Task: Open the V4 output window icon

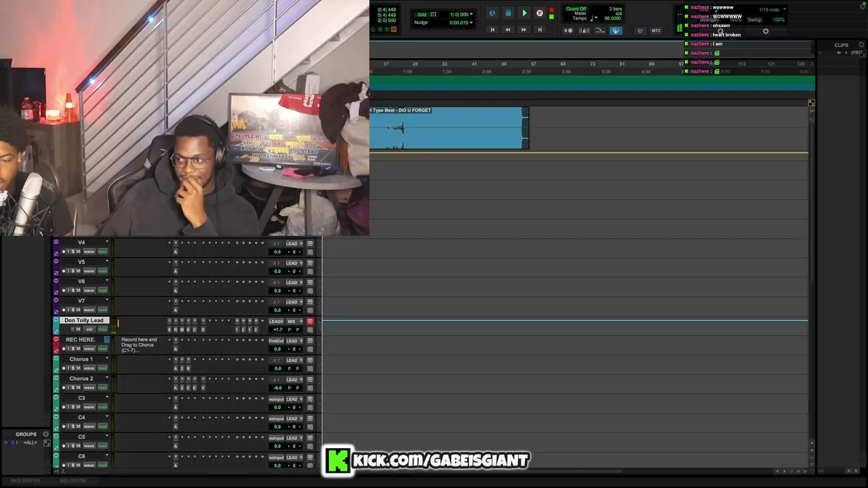Action: [310, 243]
